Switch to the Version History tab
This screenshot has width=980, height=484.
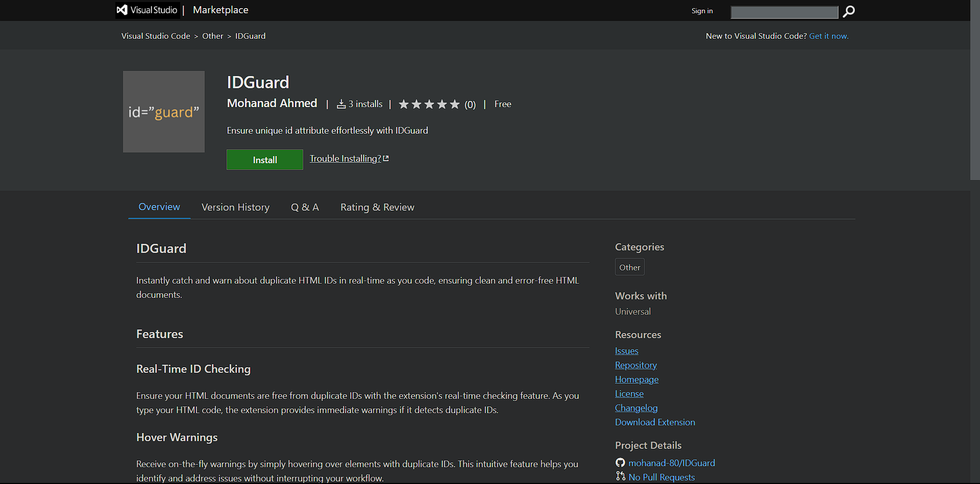pyautogui.click(x=235, y=207)
